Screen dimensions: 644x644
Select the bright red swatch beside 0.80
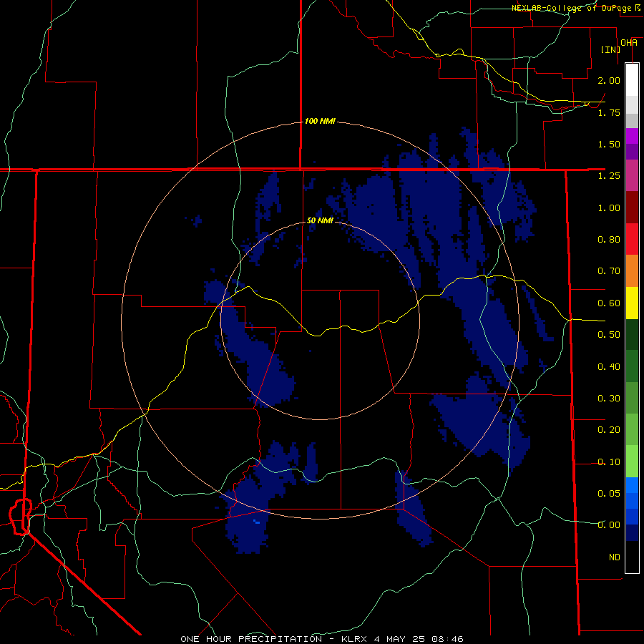click(x=632, y=239)
